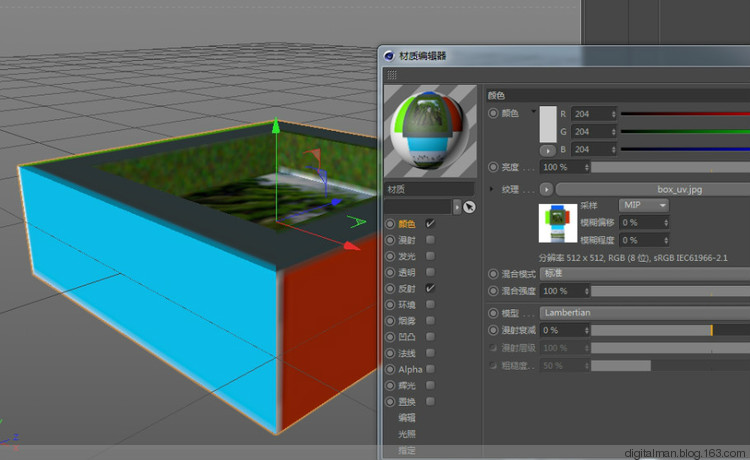Click the box_uv.jpg texture preview image
Image resolution: width=750 pixels, height=460 pixels.
tap(556, 223)
